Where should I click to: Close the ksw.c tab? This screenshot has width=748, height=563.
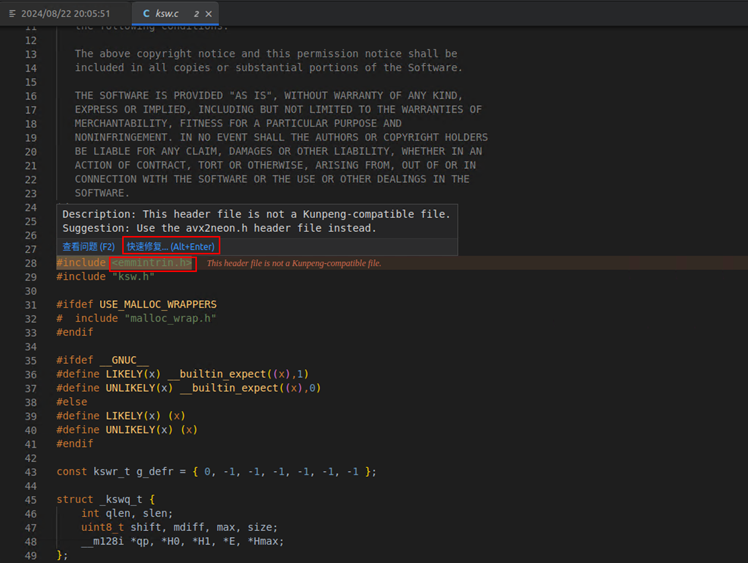pyautogui.click(x=208, y=14)
